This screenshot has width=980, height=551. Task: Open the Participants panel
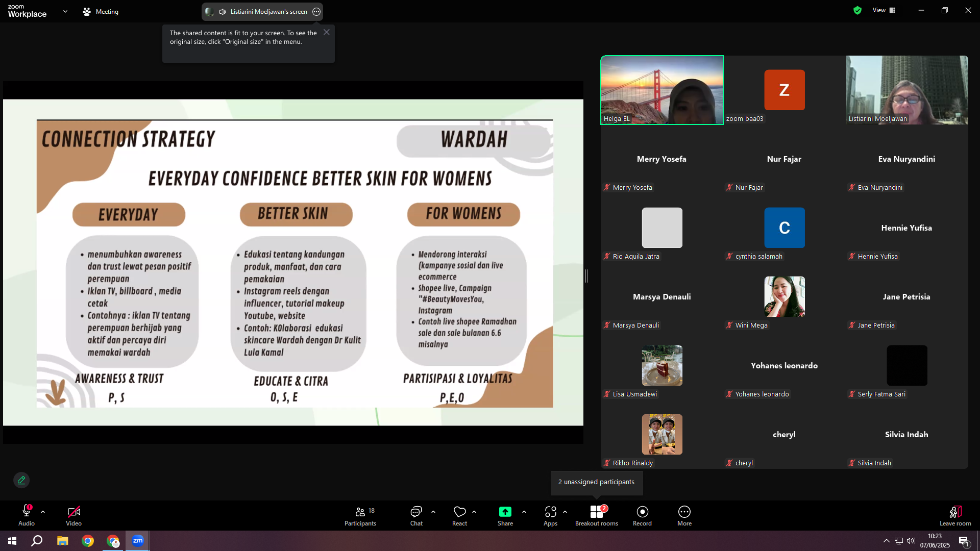click(360, 515)
